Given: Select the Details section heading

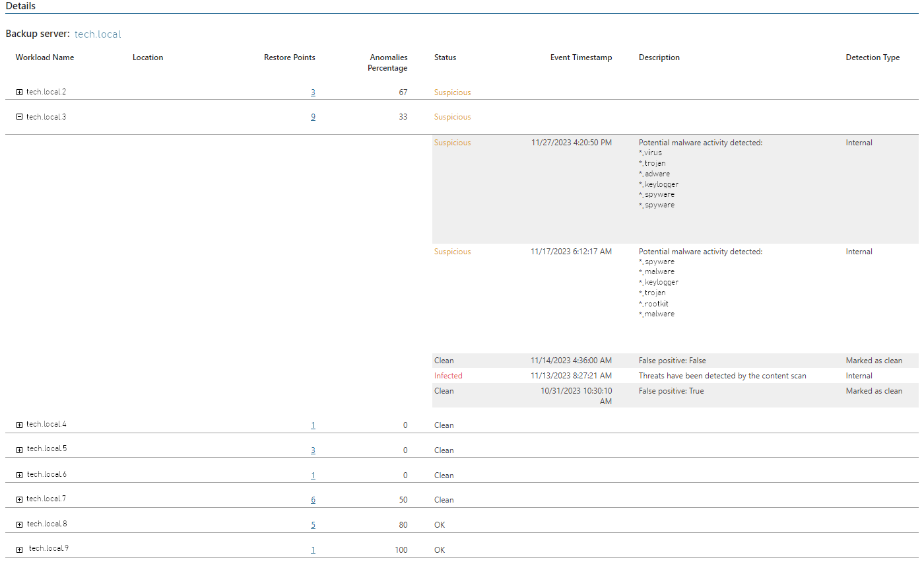Looking at the screenshot, I should tap(20, 6).
